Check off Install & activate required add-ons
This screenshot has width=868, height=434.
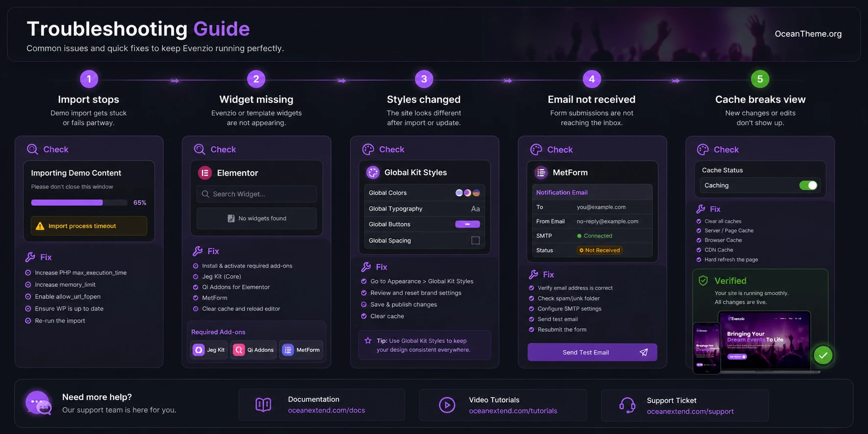click(x=196, y=266)
